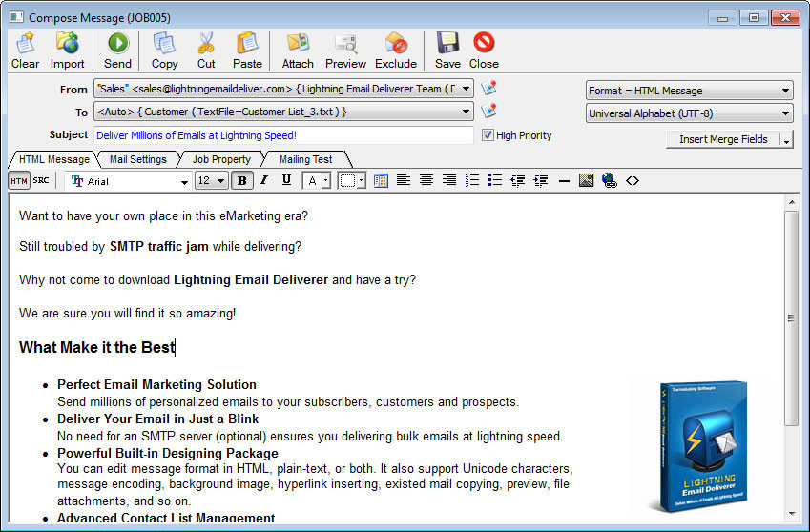This screenshot has width=810, height=532.
Task: Edit recipients with icon beside To field
Action: (488, 111)
